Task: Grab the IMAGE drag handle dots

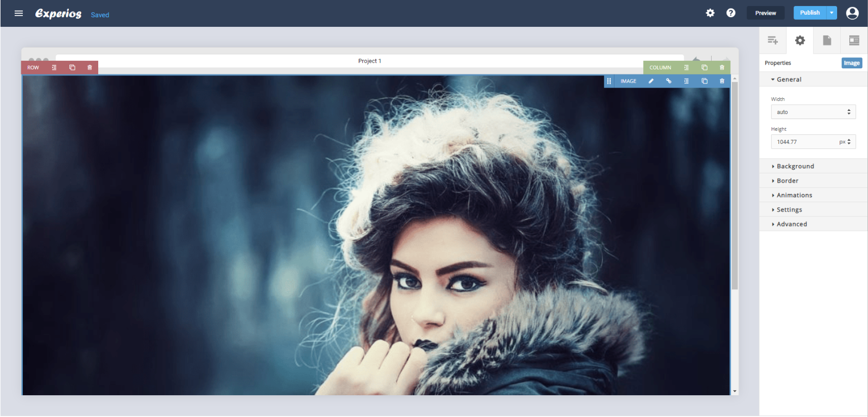Action: [609, 81]
